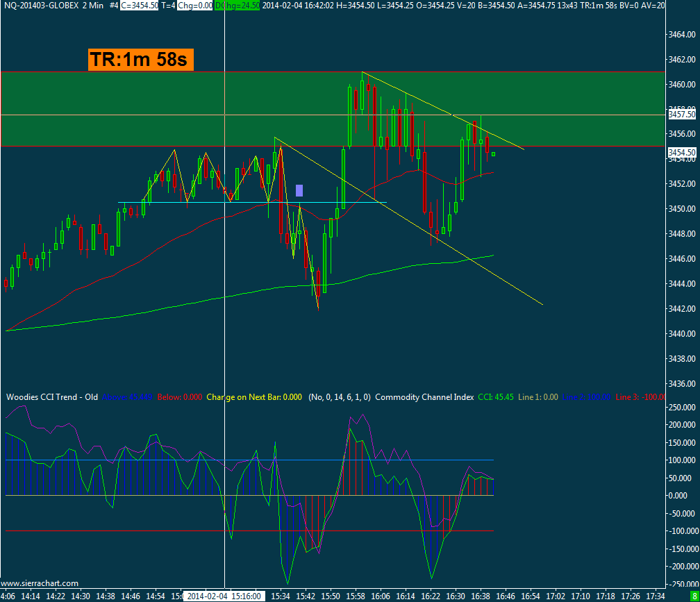The width and height of the screenshot is (700, 602).
Task: Click the 15:34 label on time axis
Action: [x=281, y=596]
